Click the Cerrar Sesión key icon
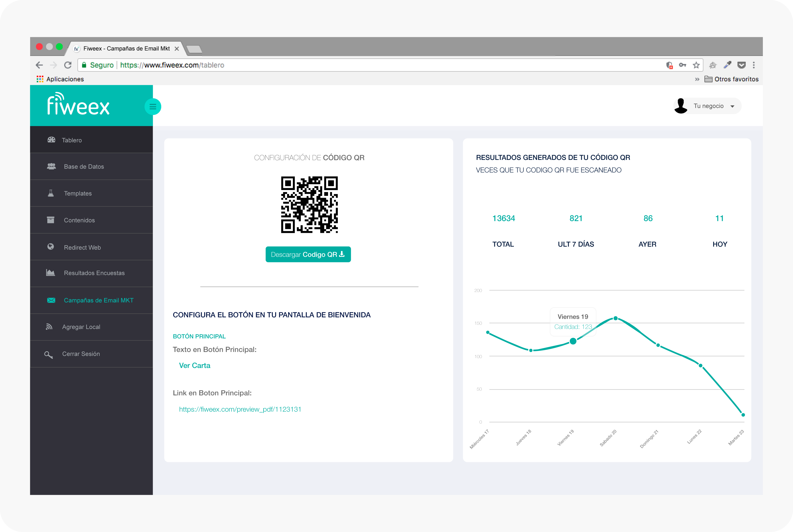Image resolution: width=793 pixels, height=532 pixels. pos(49,355)
